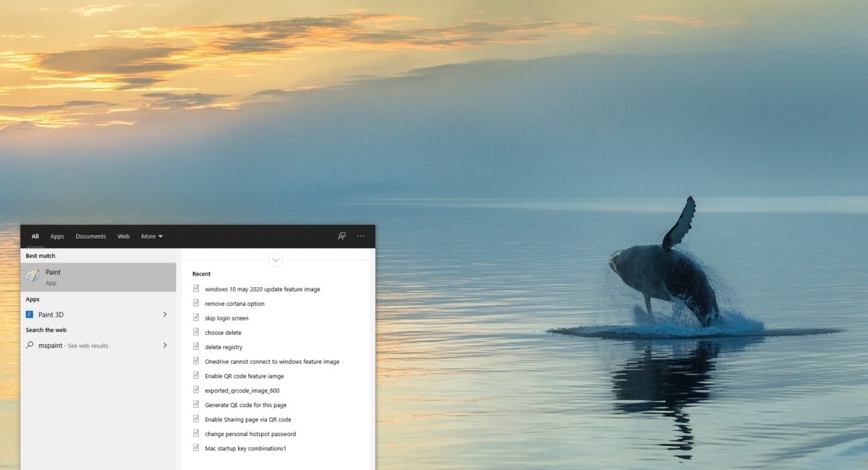Switch to the Web tab
868x470 pixels.
pyautogui.click(x=123, y=236)
